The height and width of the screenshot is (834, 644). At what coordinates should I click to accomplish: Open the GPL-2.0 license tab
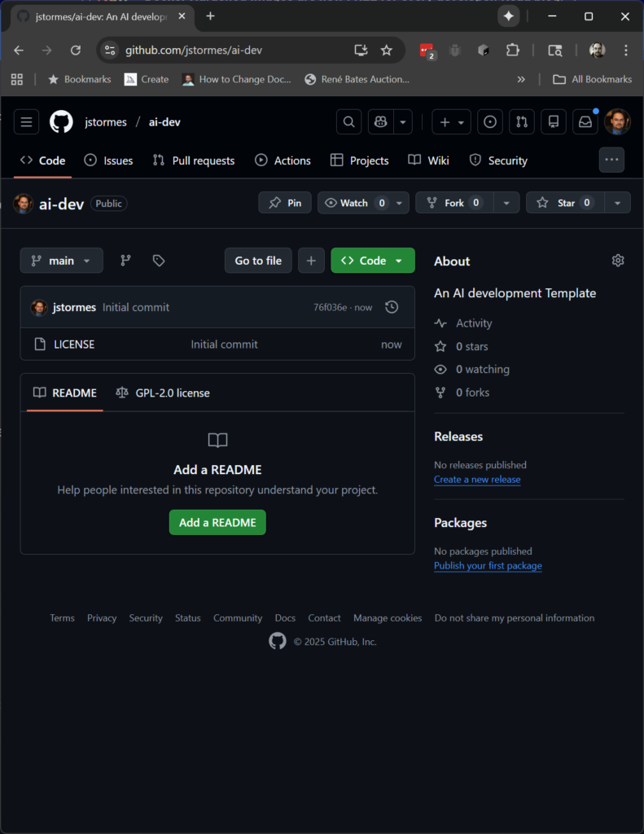(x=163, y=393)
